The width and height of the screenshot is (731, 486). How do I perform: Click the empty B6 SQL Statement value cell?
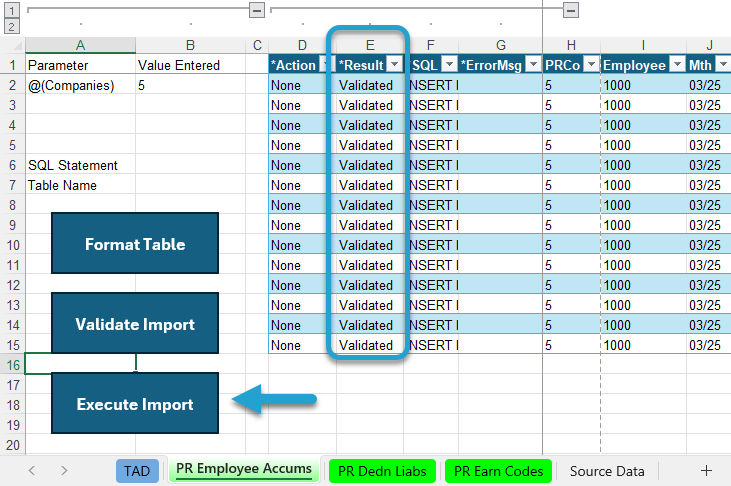coord(190,165)
